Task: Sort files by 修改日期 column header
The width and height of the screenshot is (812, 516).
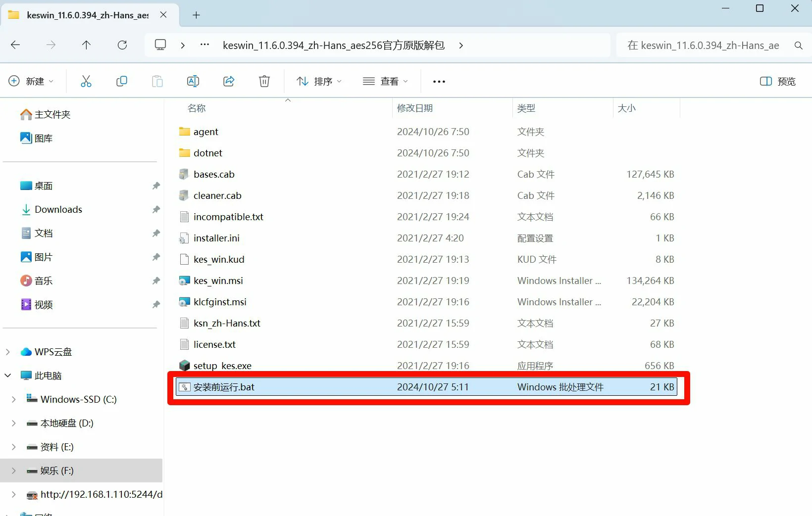Action: click(414, 108)
